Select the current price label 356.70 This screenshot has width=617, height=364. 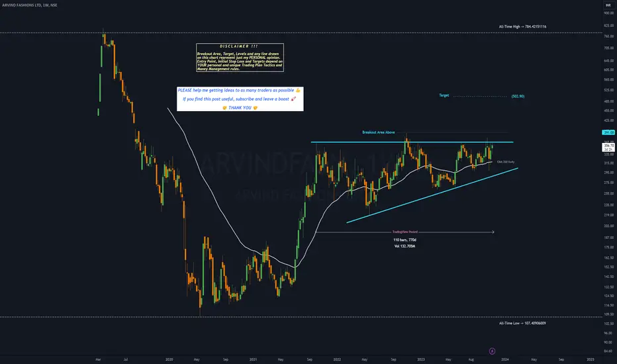click(x=608, y=146)
